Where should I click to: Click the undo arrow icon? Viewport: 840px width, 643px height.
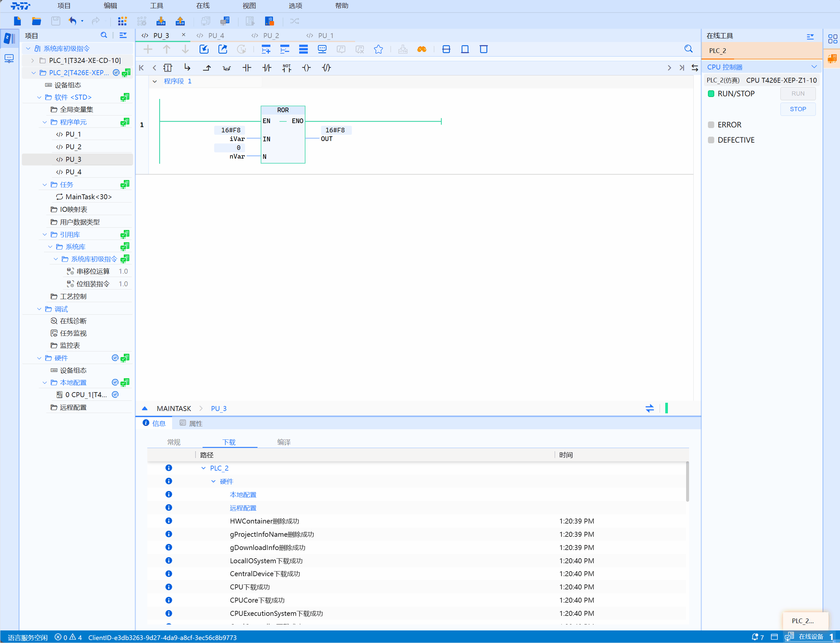(72, 21)
